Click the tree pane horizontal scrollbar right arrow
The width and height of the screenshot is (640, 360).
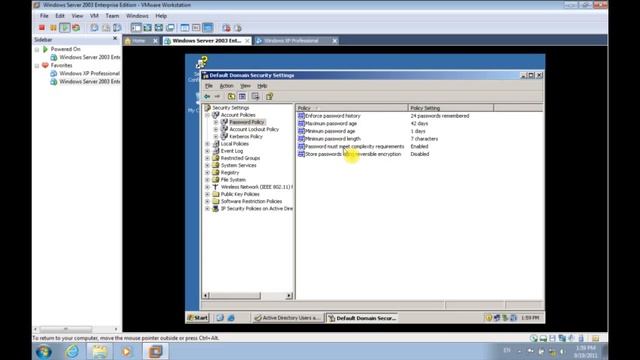point(289,296)
